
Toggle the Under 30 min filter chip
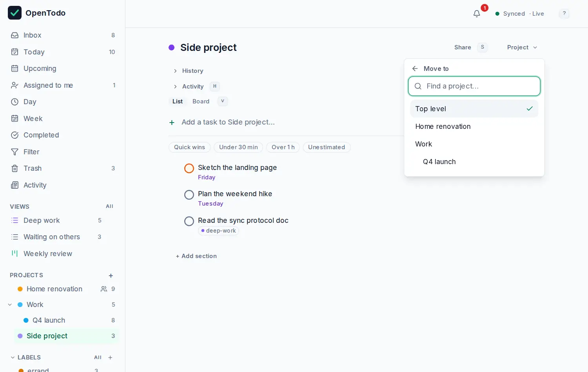tap(238, 147)
